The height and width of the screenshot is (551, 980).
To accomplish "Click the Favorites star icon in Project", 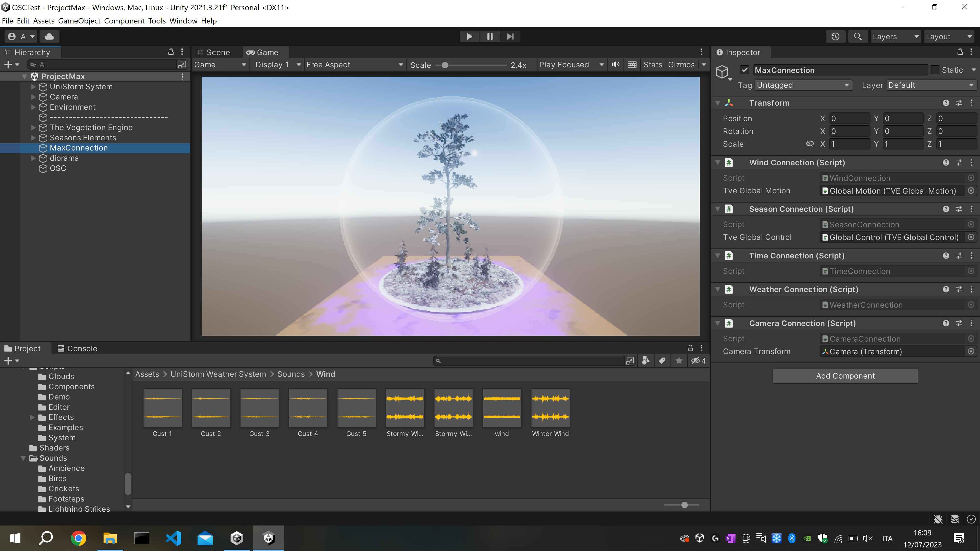I will coord(679,360).
